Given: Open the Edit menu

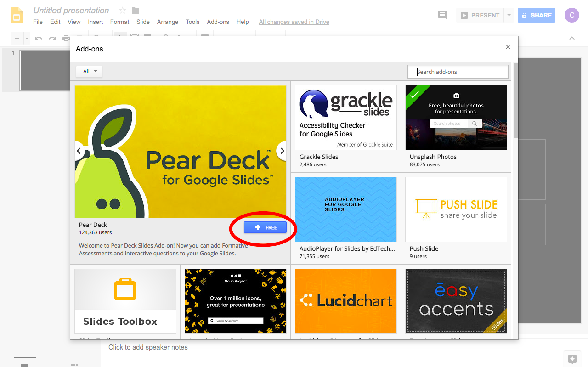Looking at the screenshot, I should point(55,22).
